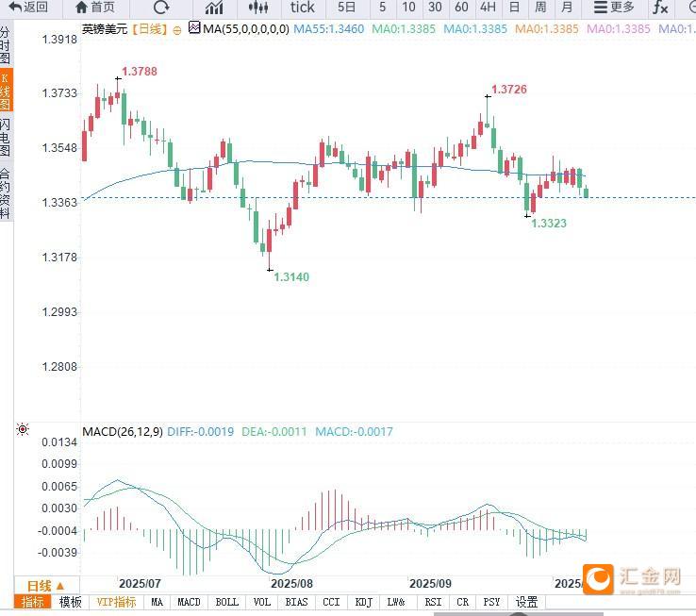The height and width of the screenshot is (616, 696).
Task: Select the tick timeframe
Action: (303, 8)
